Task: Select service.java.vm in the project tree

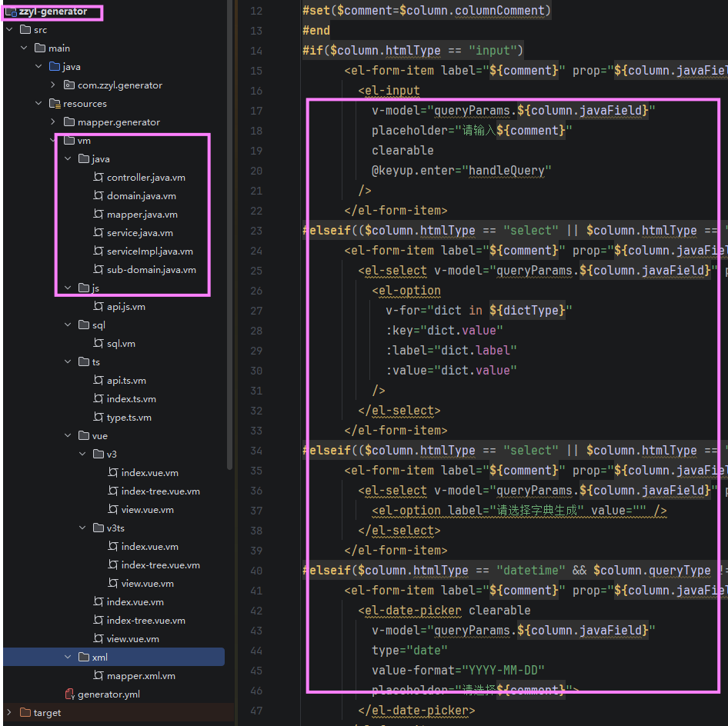Action: (140, 233)
